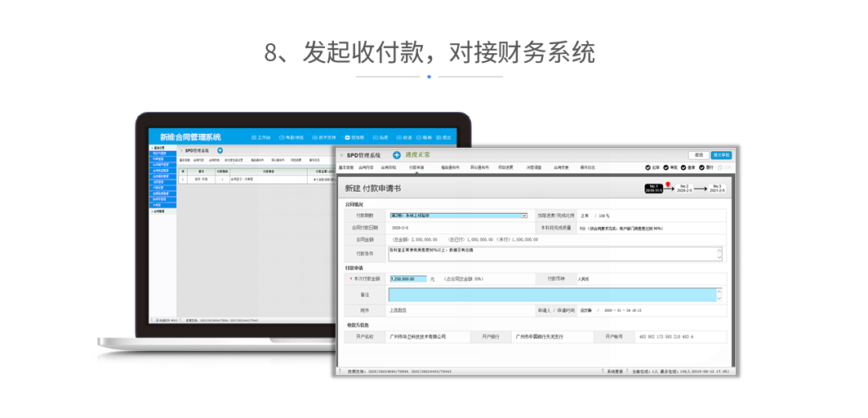The width and height of the screenshot is (868, 418).
Task: Open 付款期数 dropdown in payment form
Action: [x=458, y=216]
